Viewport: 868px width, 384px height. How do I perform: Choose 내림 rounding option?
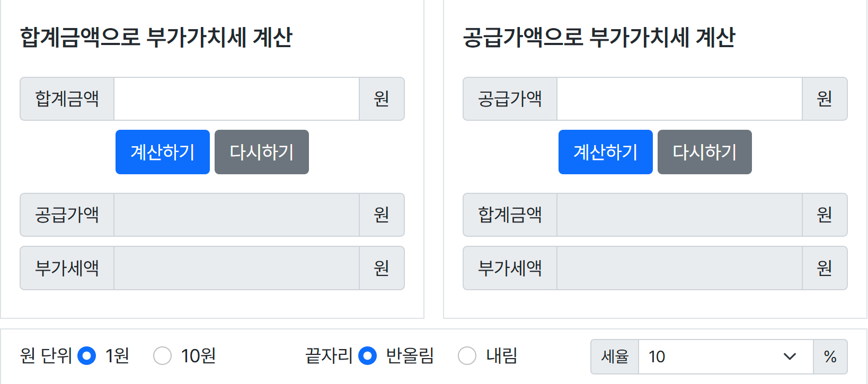[467, 356]
